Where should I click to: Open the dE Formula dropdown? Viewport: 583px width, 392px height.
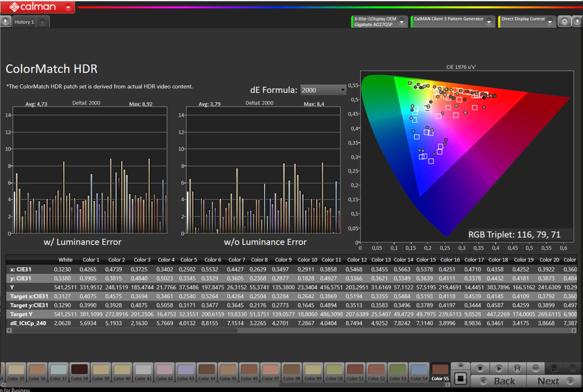(323, 90)
